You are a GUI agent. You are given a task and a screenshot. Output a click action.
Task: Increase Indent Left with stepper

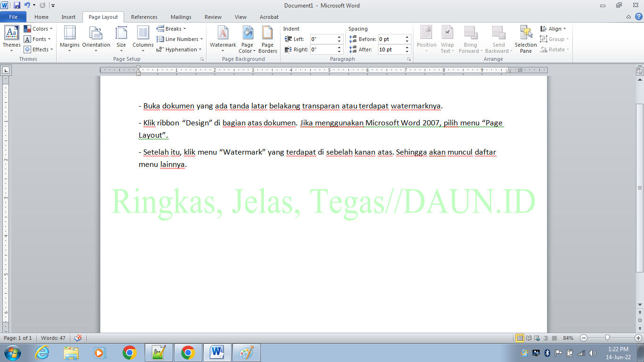click(339, 37)
